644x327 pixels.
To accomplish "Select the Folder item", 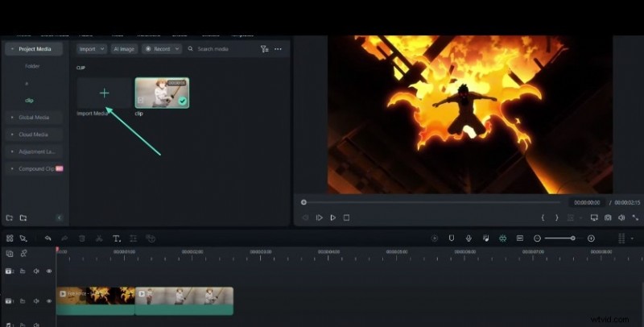I will click(x=32, y=66).
